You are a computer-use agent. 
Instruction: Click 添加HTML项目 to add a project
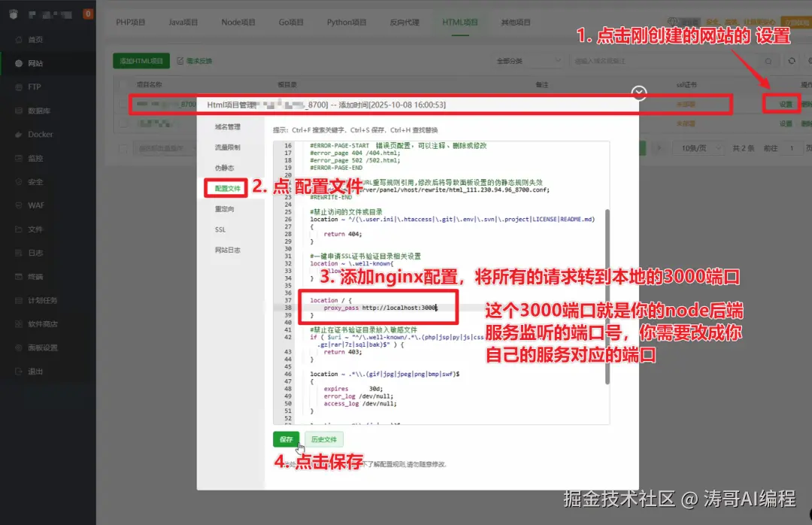tap(141, 60)
